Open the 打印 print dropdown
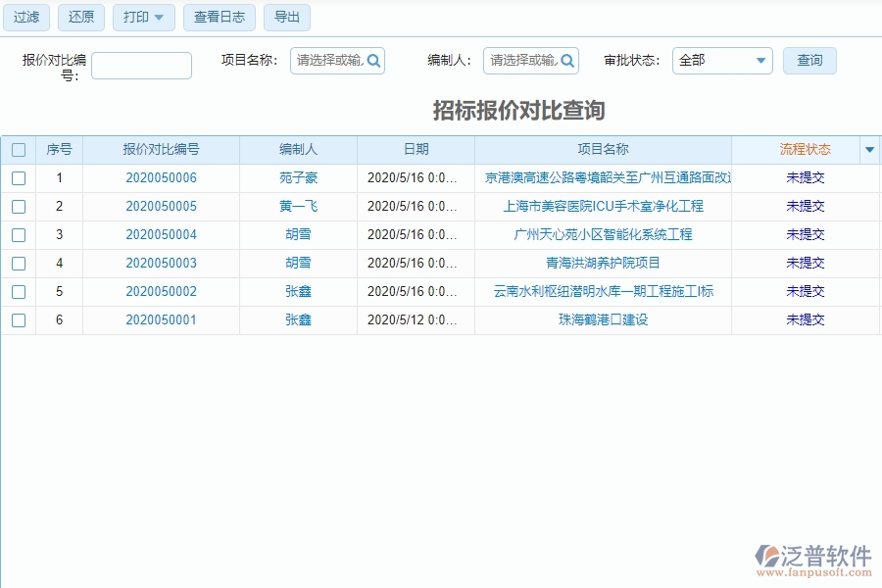The height and width of the screenshot is (588, 882). tap(143, 17)
